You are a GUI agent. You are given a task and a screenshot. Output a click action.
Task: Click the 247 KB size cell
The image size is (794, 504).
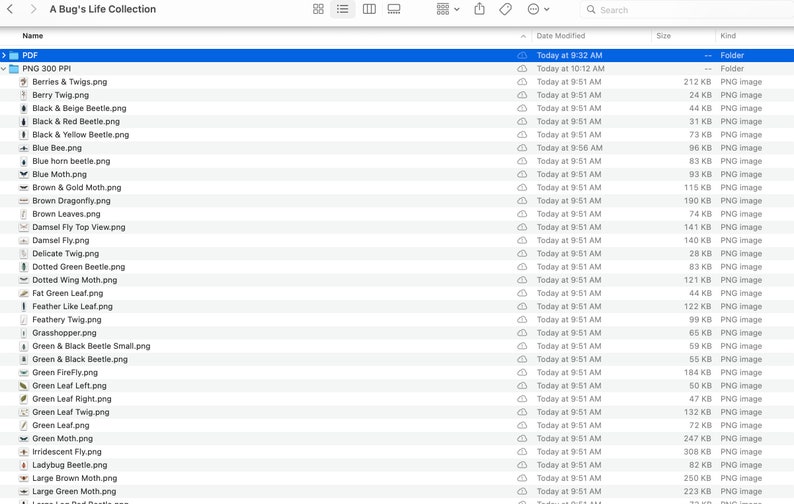coord(697,439)
